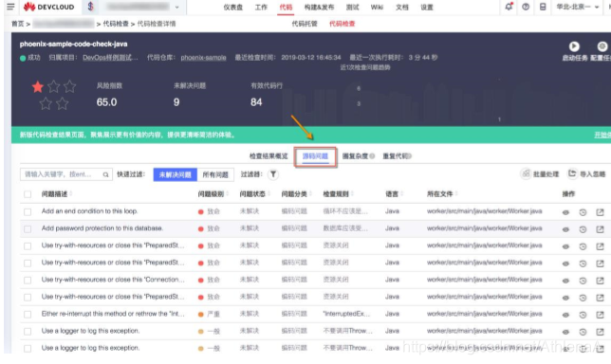Open the DevOps样例测试 project link

[110, 58]
